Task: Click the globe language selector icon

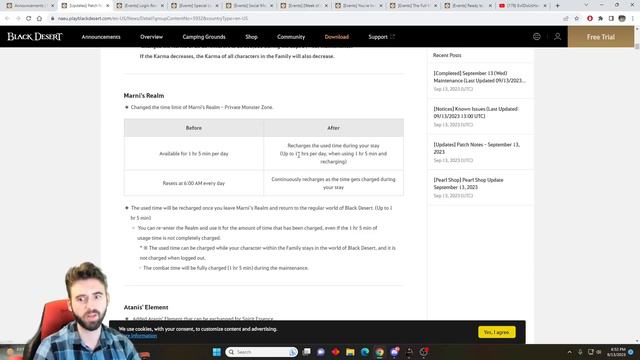Action: click(537, 37)
